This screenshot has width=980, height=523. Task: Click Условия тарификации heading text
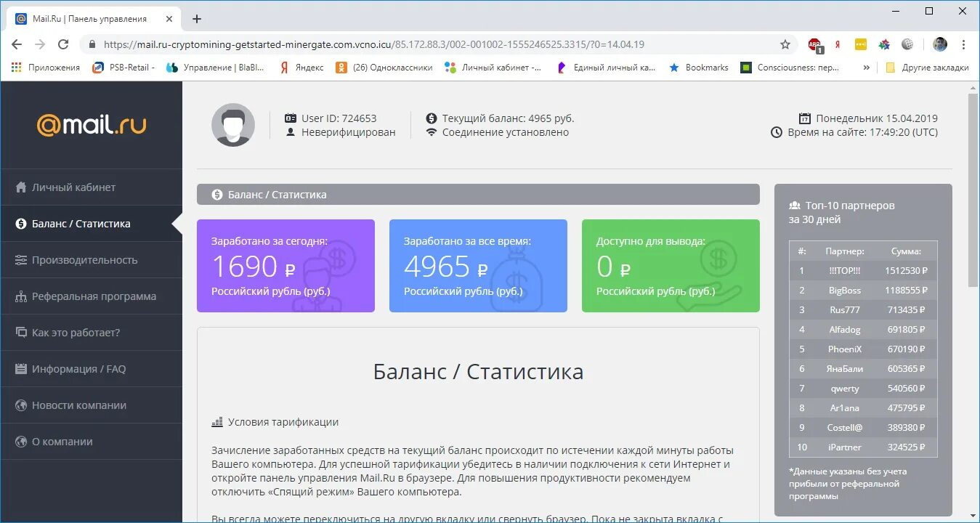click(283, 422)
